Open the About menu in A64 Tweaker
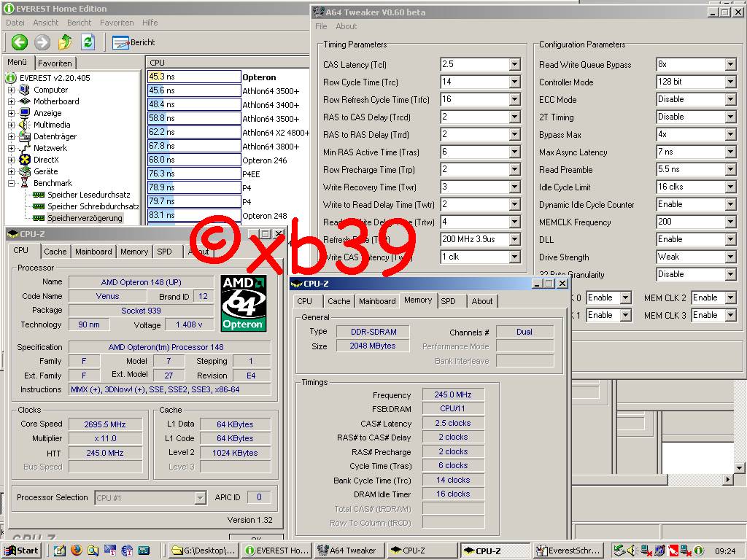The height and width of the screenshot is (560, 747). pos(347,26)
